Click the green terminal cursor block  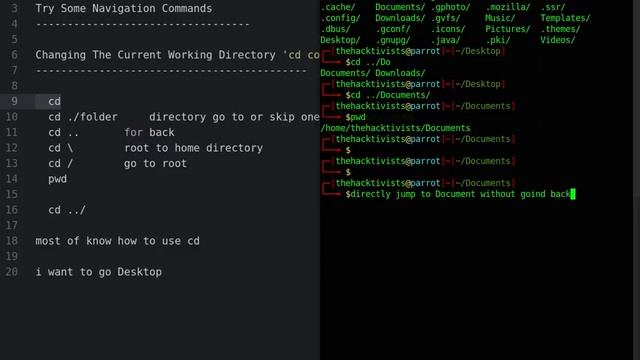pyautogui.click(x=573, y=194)
